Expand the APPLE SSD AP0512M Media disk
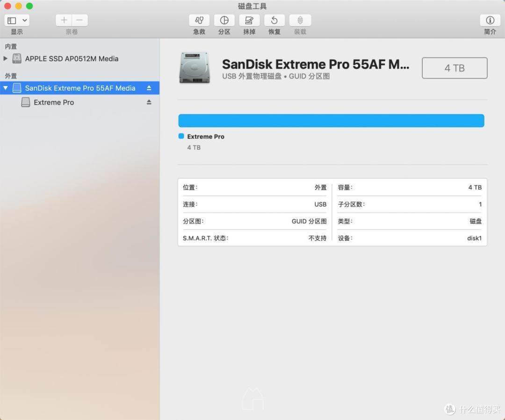Screen dimensions: 505x420 pos(5,58)
